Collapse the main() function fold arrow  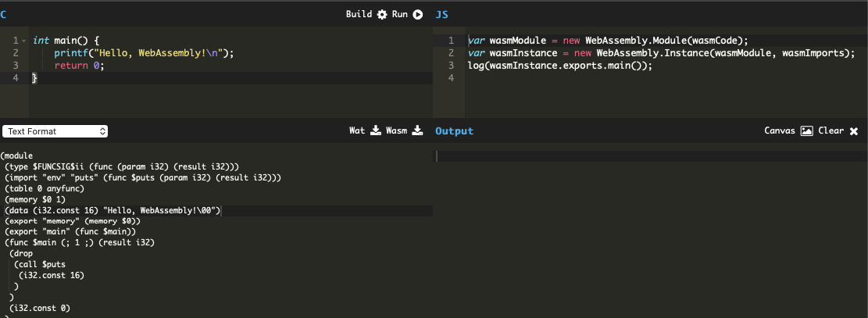25,40
